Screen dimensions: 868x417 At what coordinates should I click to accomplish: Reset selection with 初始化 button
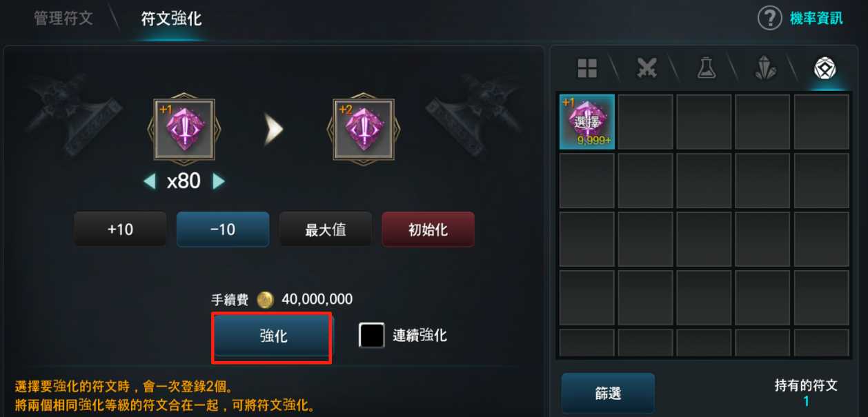point(428,230)
